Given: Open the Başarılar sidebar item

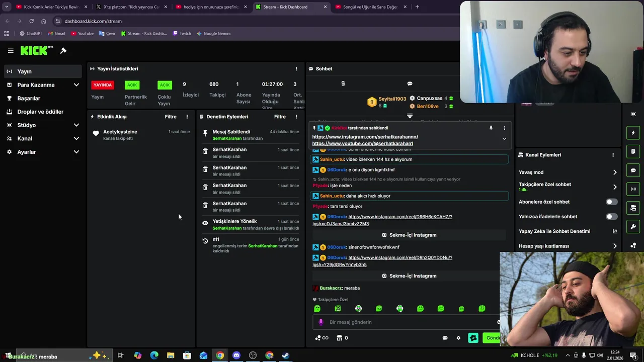Looking at the screenshot, I should pyautogui.click(x=43, y=98).
